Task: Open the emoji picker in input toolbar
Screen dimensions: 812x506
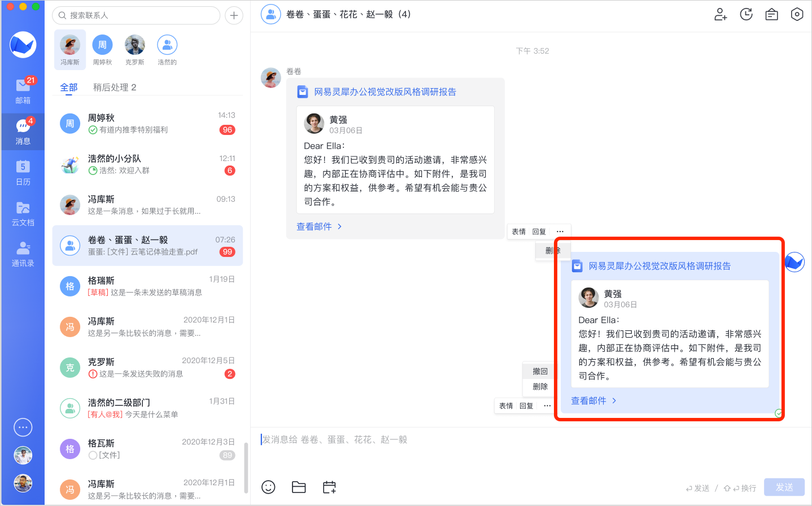Action: click(x=268, y=487)
